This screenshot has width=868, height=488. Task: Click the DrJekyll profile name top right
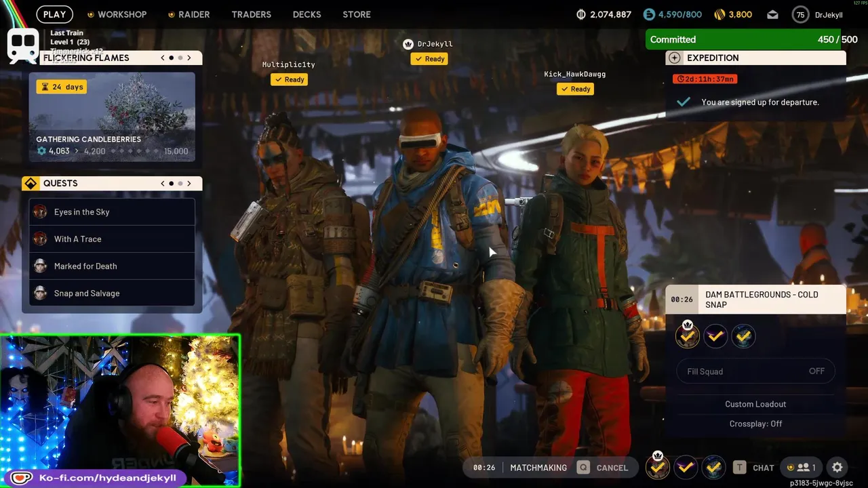pos(829,15)
